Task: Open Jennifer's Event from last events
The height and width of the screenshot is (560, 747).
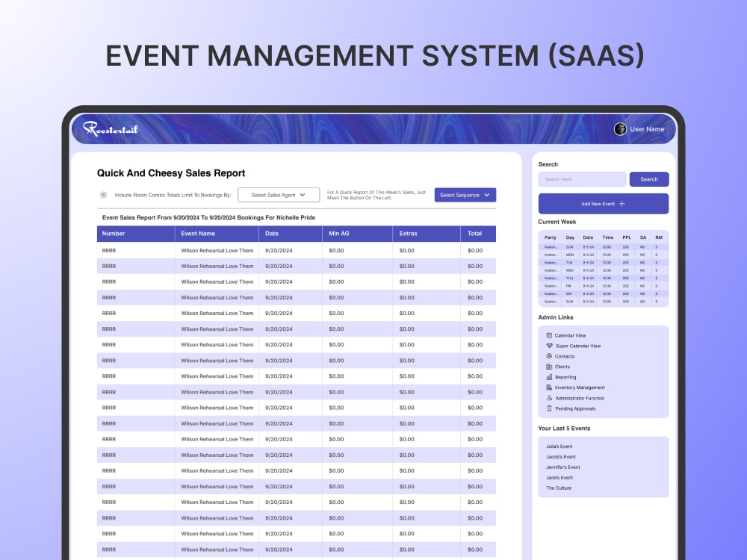Action: tap(563, 467)
